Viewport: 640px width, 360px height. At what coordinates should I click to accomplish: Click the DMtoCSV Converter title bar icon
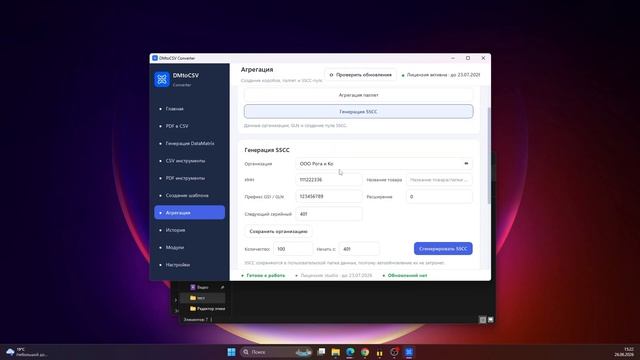click(x=155, y=58)
